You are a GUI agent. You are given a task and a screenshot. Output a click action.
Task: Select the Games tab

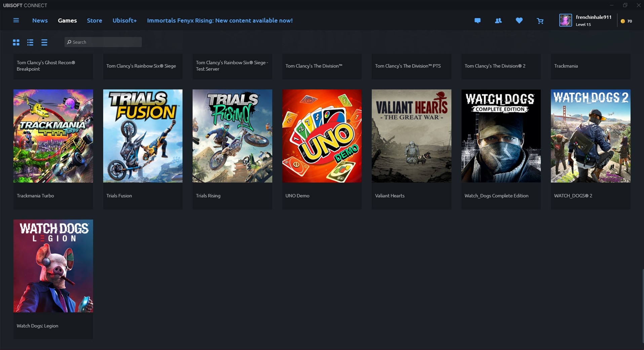67,21
